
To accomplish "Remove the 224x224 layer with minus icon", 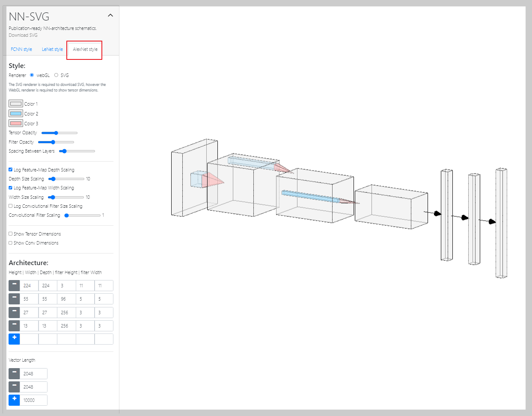I will [14, 285].
